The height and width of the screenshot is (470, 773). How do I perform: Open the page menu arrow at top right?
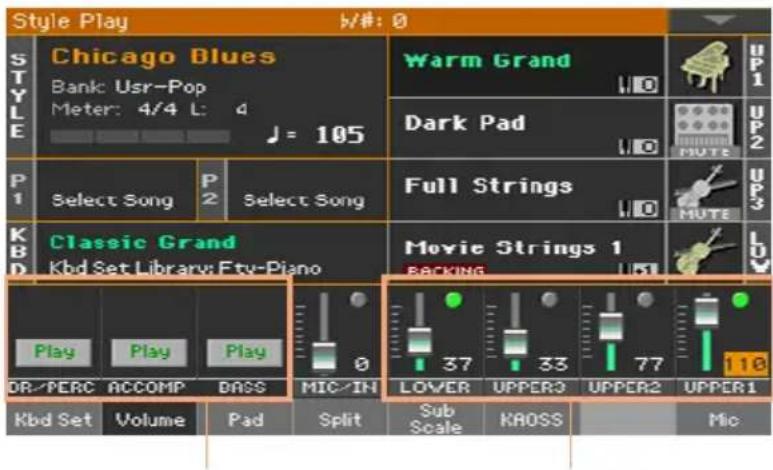click(x=719, y=21)
